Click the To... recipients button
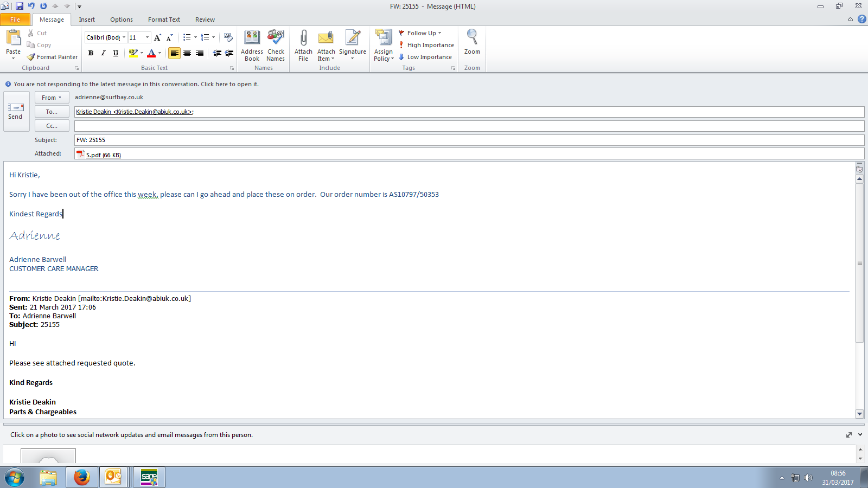This screenshot has width=868, height=488. pos(52,112)
